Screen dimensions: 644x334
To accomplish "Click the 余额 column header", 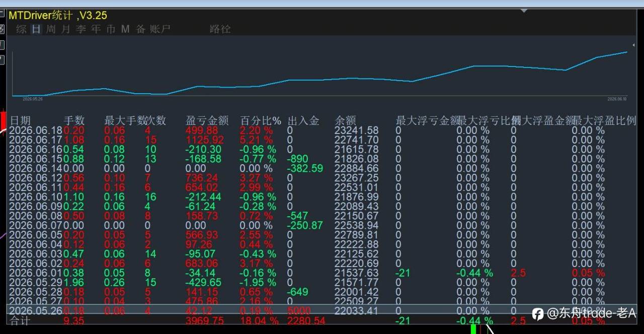I will tap(345, 120).
